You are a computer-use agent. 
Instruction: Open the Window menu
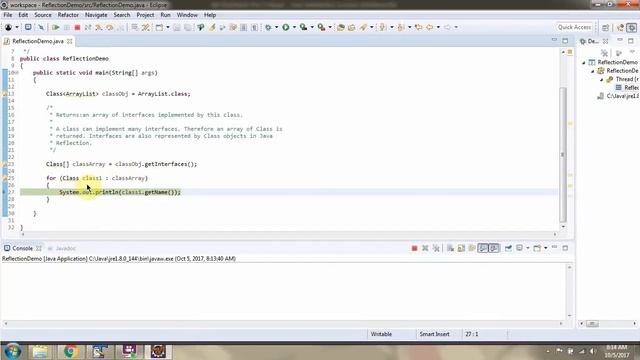point(187,15)
